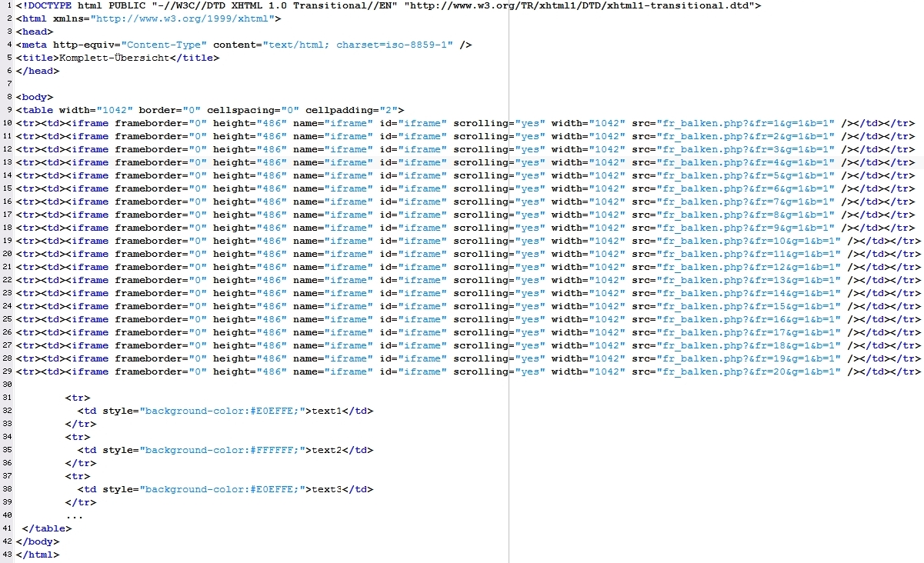
Task: Click line number 13 in the gutter
Action: click(x=7, y=162)
